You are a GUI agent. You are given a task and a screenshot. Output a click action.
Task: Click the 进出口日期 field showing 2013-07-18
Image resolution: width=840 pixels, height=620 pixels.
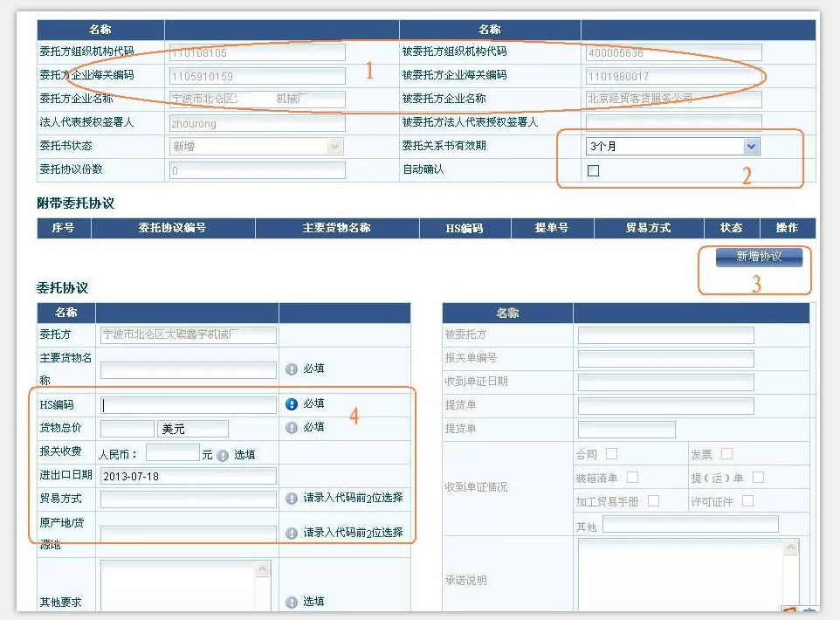189,477
